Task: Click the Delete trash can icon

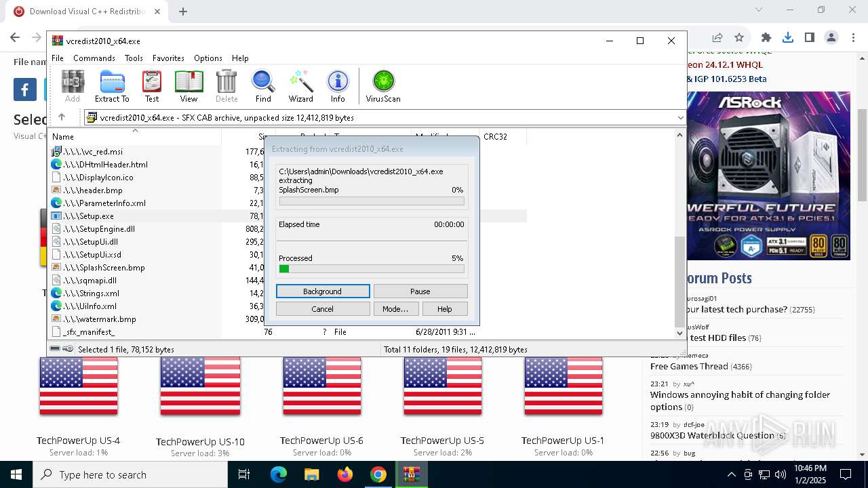Action: (226, 86)
